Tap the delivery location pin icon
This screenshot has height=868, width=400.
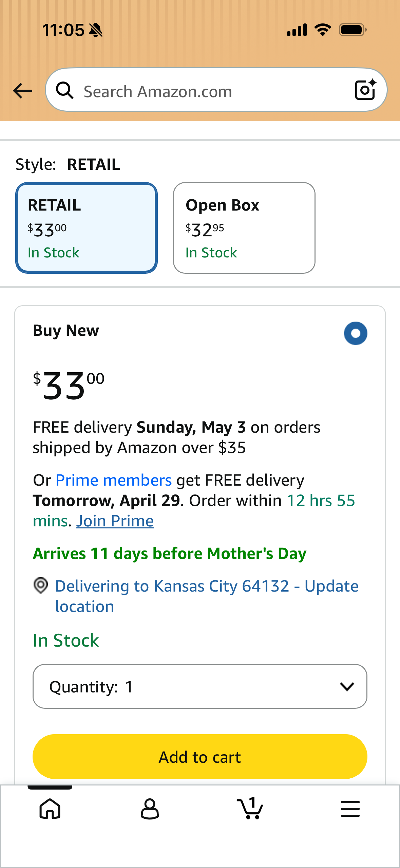tap(41, 585)
